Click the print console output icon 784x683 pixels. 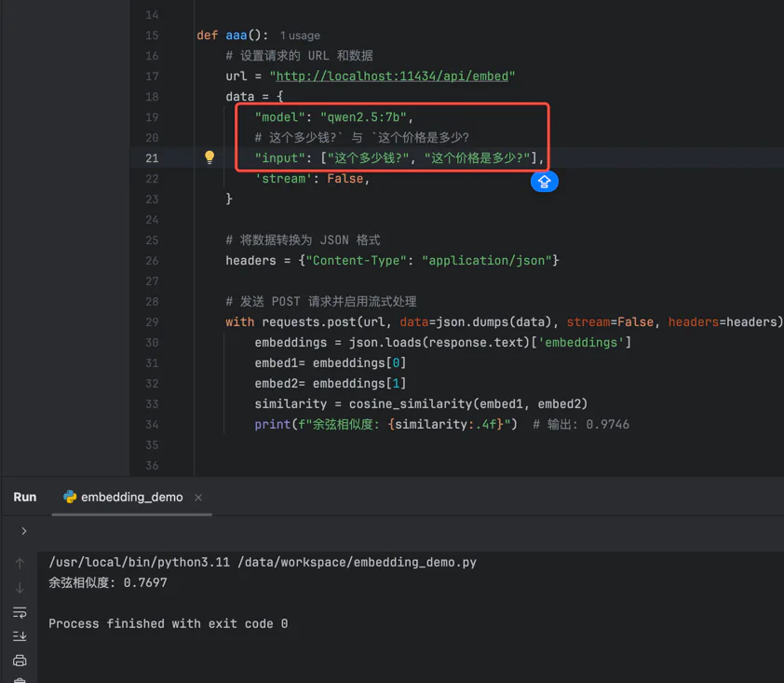(20, 661)
